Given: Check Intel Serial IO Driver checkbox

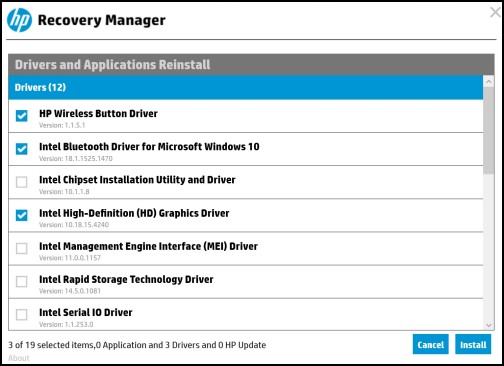Looking at the screenshot, I should (22, 314).
